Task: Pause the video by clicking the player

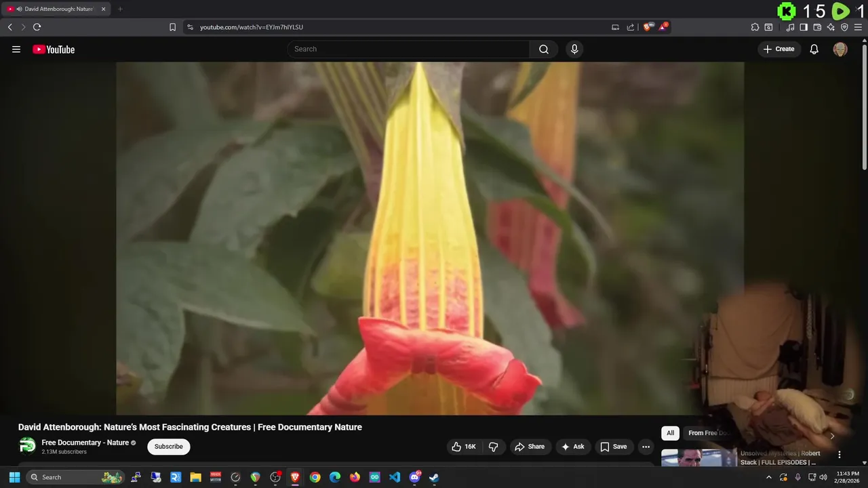Action: coord(430,238)
